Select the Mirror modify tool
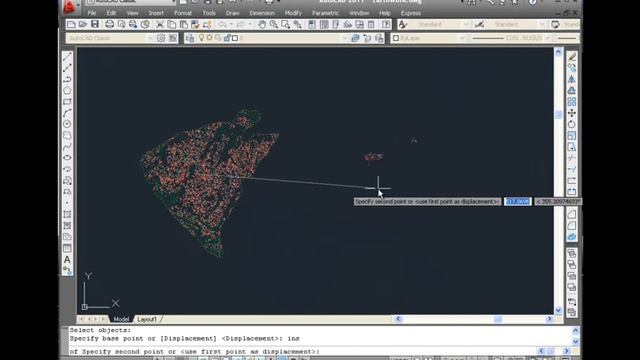 tap(572, 79)
